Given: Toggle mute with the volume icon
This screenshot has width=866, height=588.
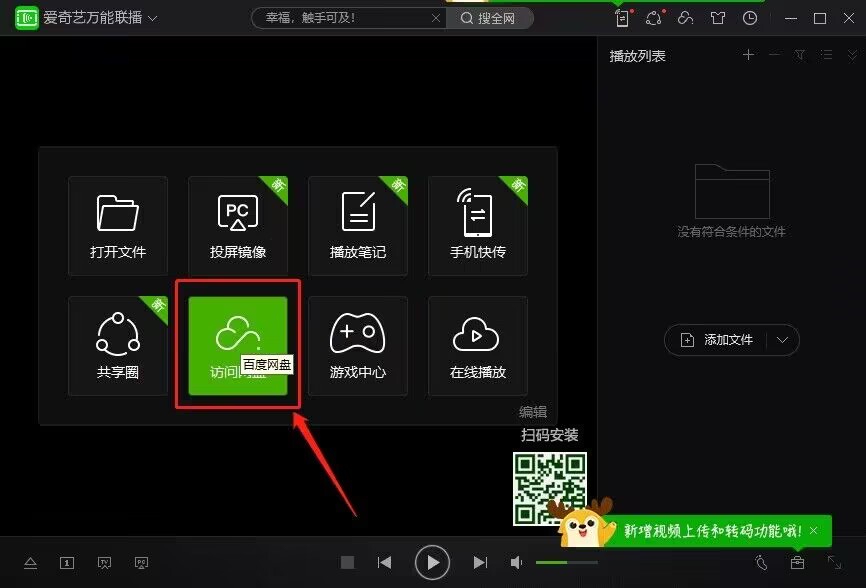Looking at the screenshot, I should tap(516, 562).
